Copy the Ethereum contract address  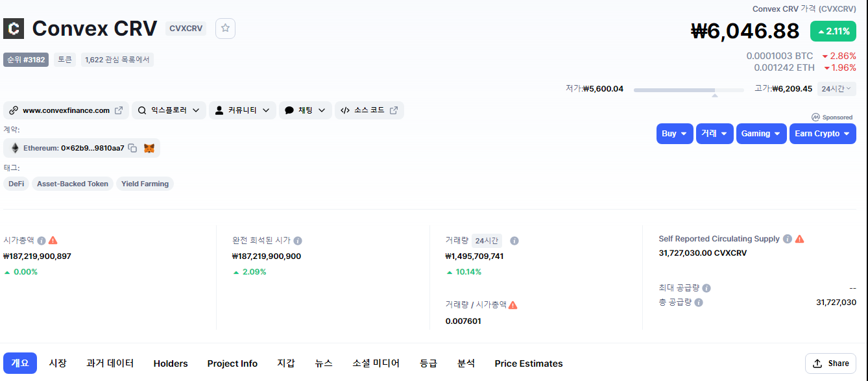tap(132, 148)
